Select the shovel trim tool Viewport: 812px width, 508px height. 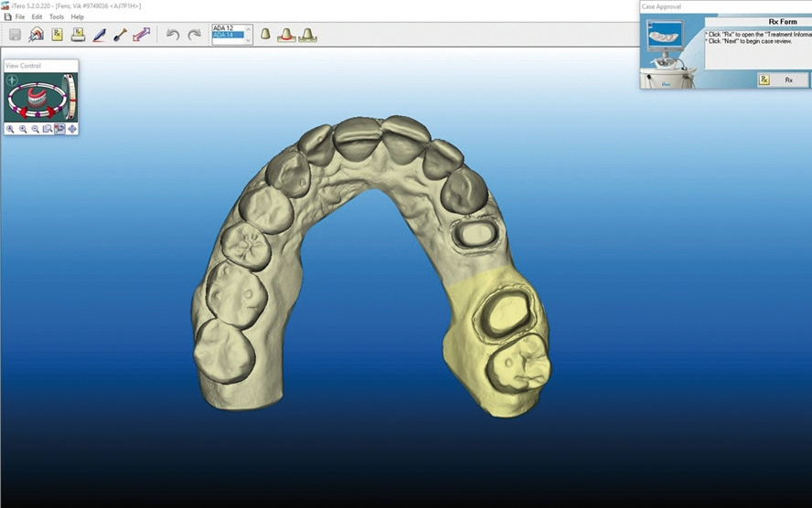[x=120, y=36]
